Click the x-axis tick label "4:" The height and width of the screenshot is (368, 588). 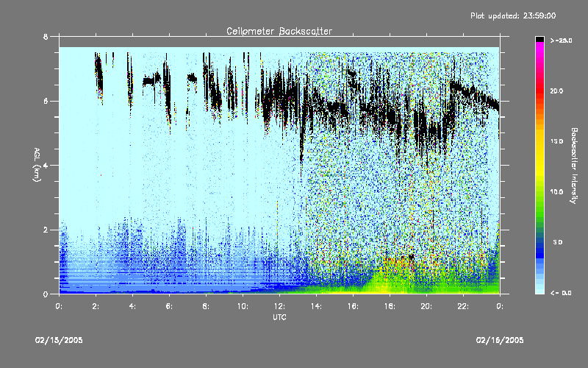tap(132, 306)
